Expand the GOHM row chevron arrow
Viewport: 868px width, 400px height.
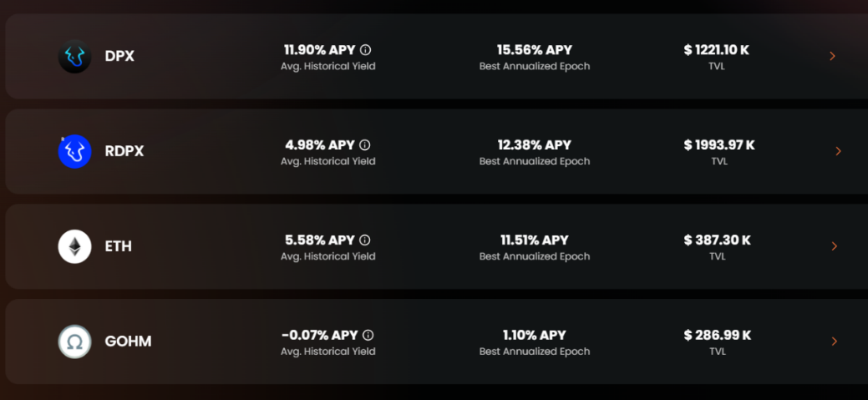click(x=835, y=342)
